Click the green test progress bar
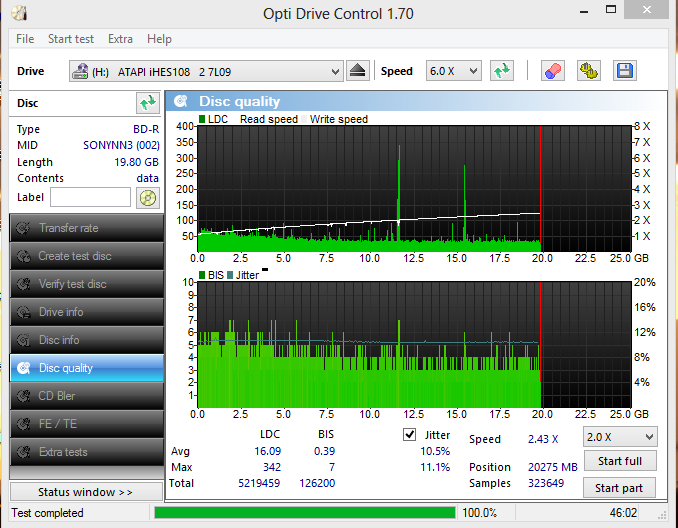This screenshot has width=678, height=528. coord(305,513)
